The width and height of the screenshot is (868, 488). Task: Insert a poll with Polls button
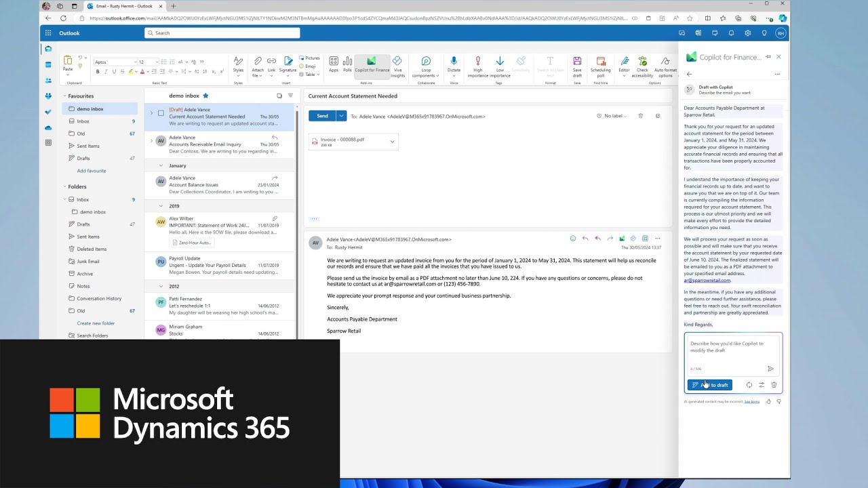click(347, 65)
